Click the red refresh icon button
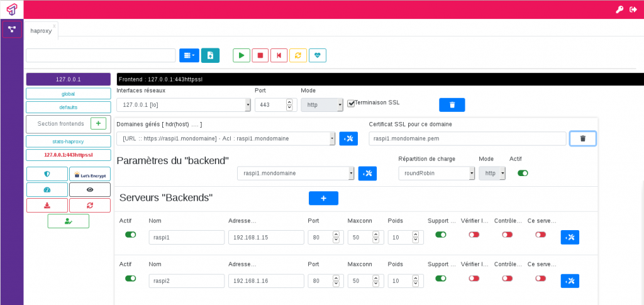This screenshot has height=305, width=644. pos(90,205)
